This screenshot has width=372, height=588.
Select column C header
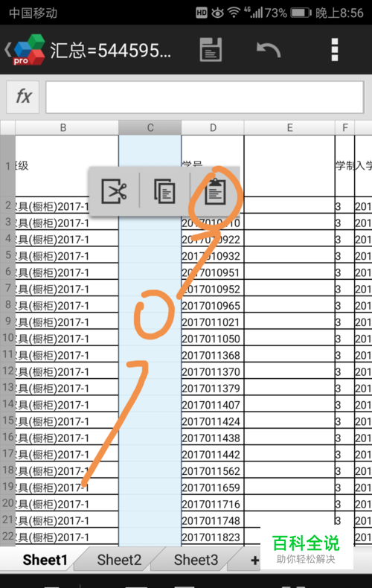(150, 128)
